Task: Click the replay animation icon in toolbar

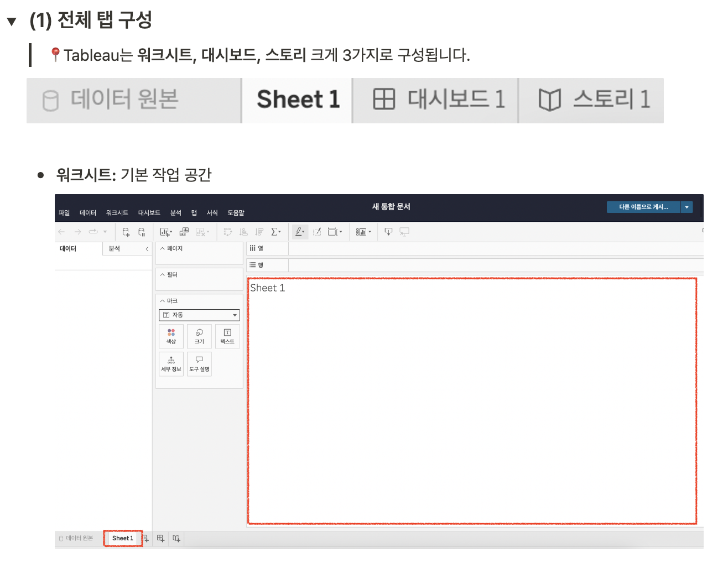Action: 93,232
